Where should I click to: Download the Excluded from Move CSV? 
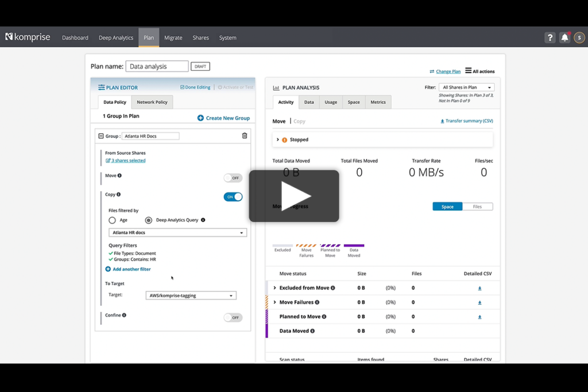tap(479, 288)
